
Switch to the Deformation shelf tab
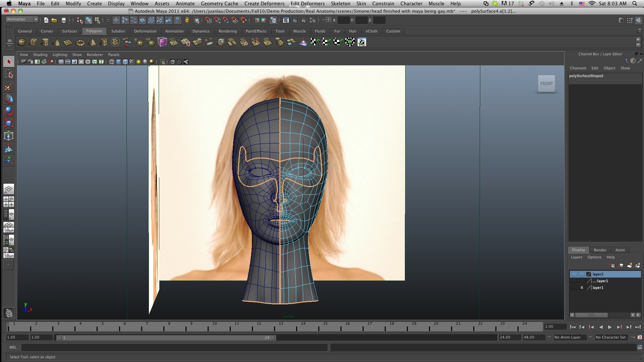145,31
